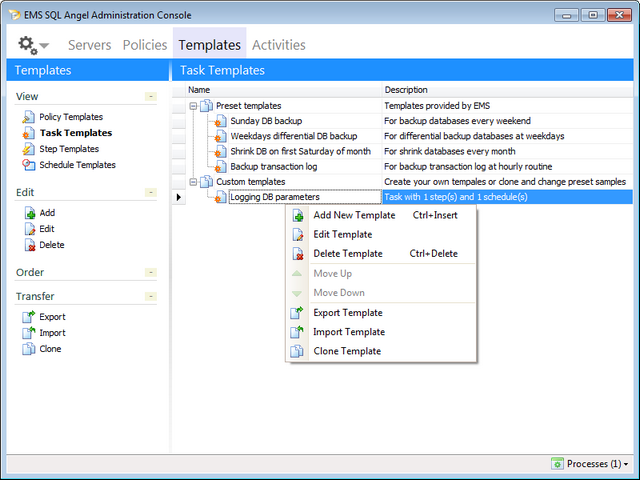Image resolution: width=640 pixels, height=480 pixels.
Task: Click Policy Templates icon in View panel
Action: [28, 117]
